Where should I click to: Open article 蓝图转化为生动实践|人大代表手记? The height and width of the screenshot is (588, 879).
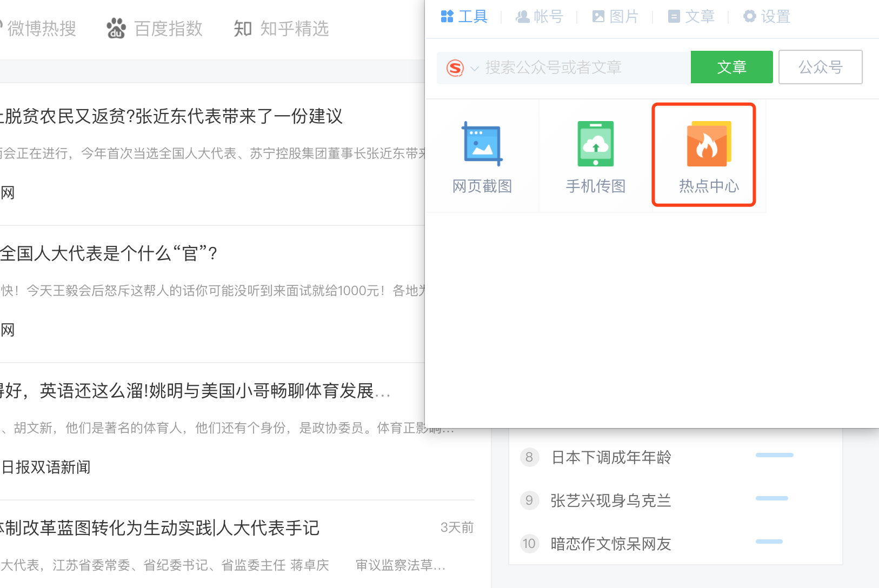[160, 528]
